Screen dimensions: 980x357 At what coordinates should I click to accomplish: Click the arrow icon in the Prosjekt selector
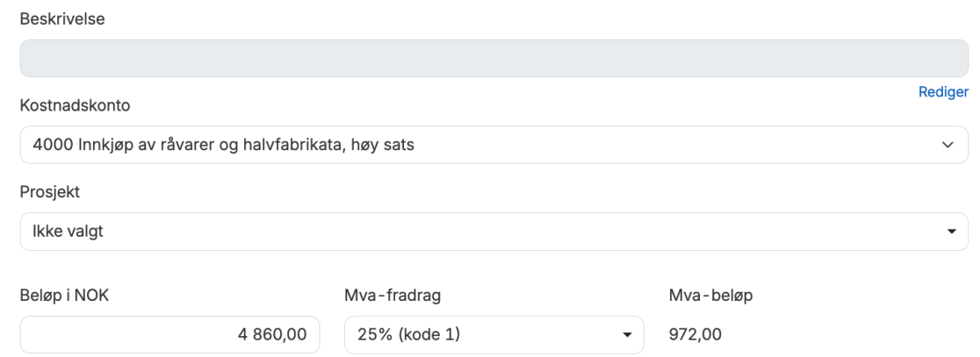(950, 232)
